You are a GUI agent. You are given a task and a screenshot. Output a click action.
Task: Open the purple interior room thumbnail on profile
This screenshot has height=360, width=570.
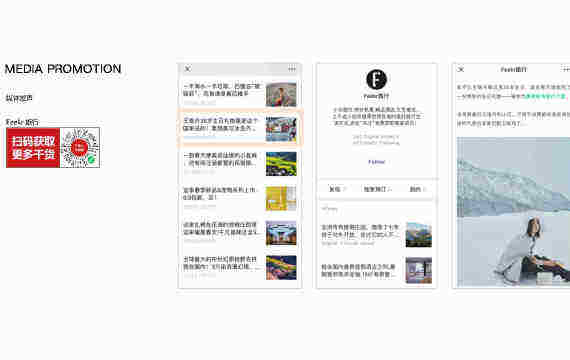click(419, 270)
